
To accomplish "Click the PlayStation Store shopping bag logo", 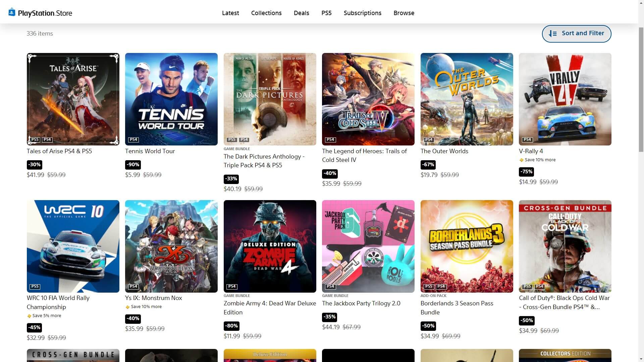I will [12, 12].
